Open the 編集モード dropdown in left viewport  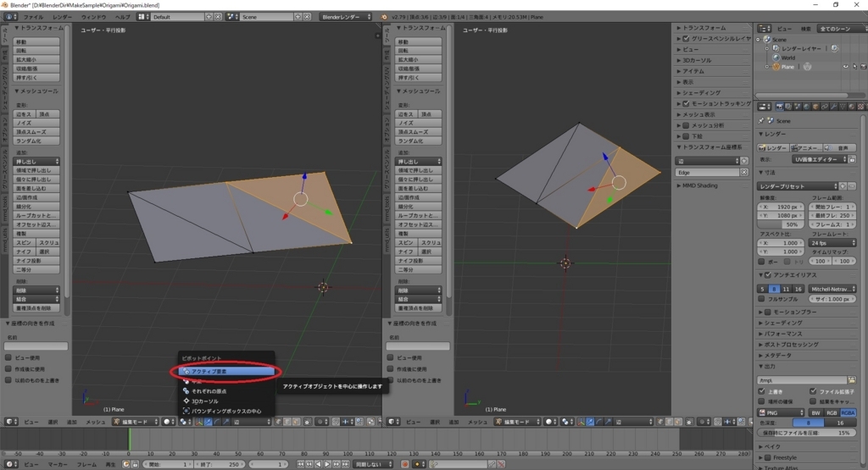(x=136, y=422)
